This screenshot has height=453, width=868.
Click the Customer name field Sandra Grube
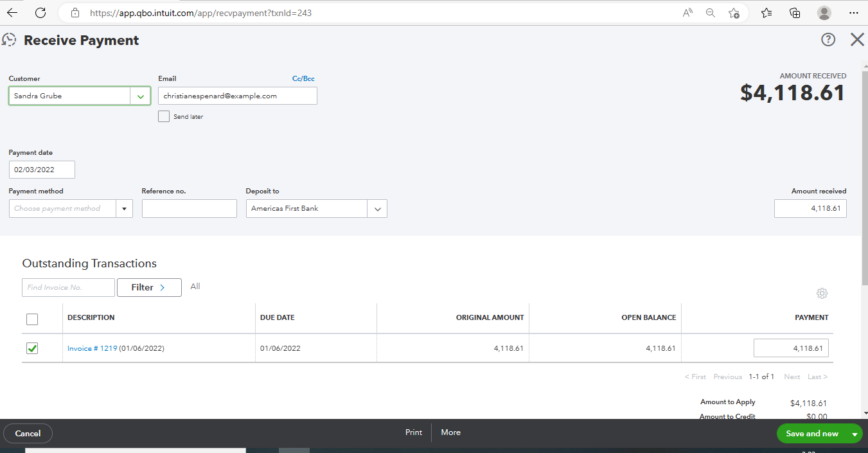[69, 96]
